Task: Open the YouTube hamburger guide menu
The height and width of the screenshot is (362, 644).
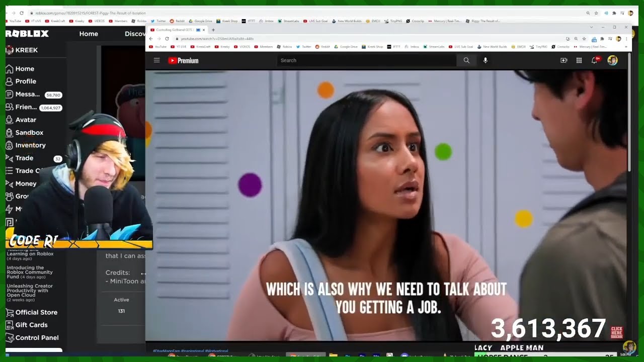Action: click(156, 60)
